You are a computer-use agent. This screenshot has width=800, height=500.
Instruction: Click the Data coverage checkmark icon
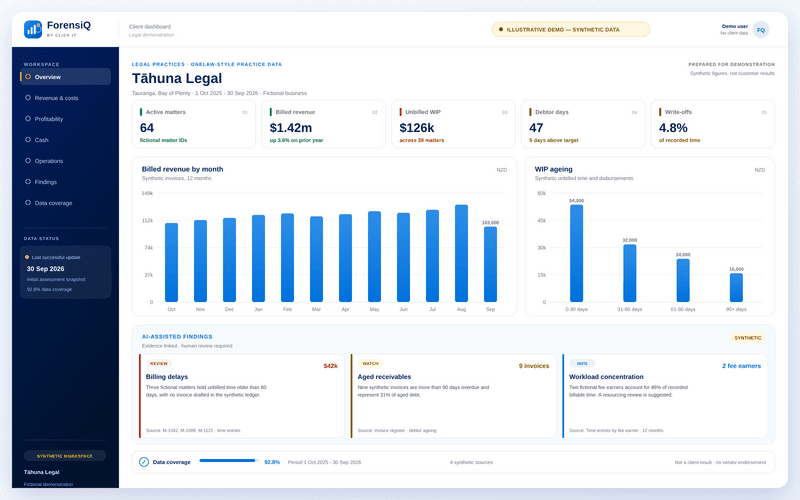(144, 462)
